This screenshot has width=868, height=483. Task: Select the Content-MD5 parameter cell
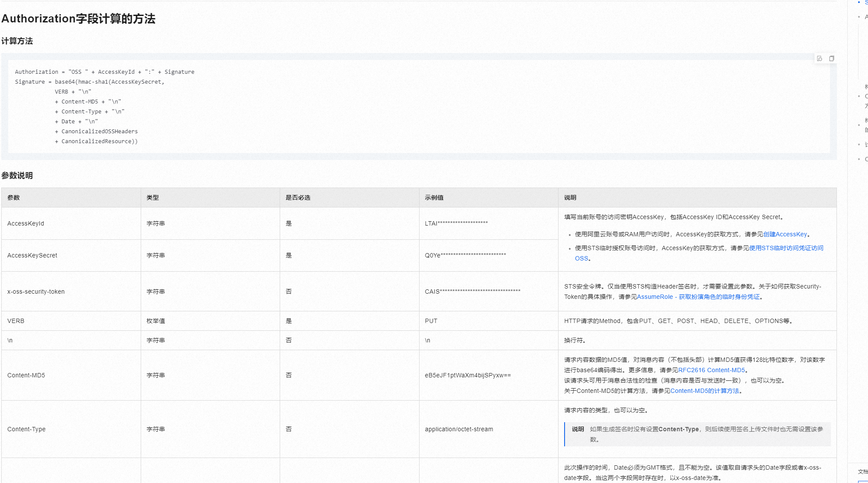71,375
